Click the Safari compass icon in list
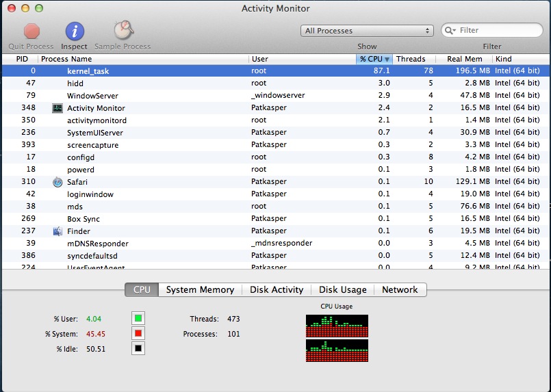The height and width of the screenshot is (392, 551). point(57,182)
